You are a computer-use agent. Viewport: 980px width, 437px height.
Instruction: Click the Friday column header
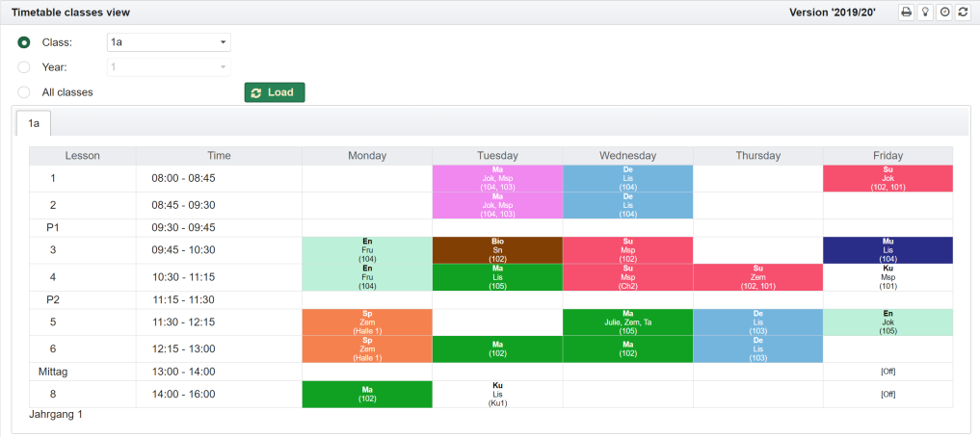tap(887, 155)
